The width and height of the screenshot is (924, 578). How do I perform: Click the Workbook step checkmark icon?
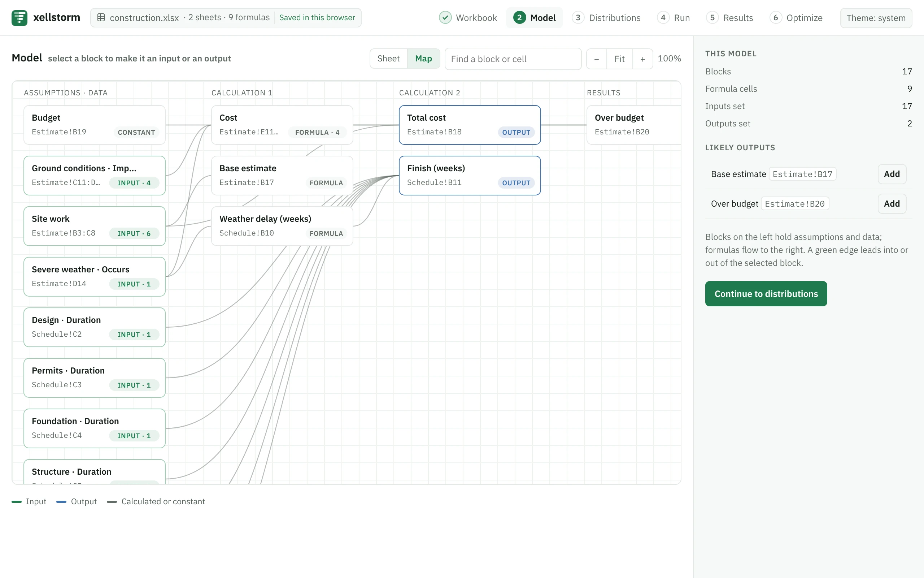(445, 18)
